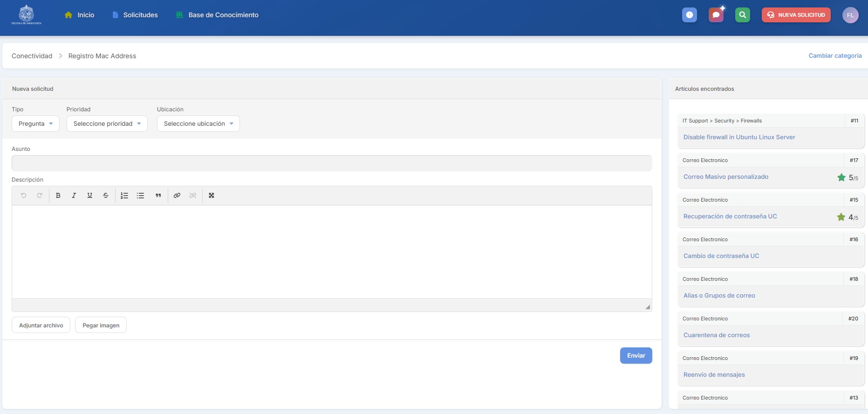
Task: Apply strikethrough formatting
Action: coord(106,196)
